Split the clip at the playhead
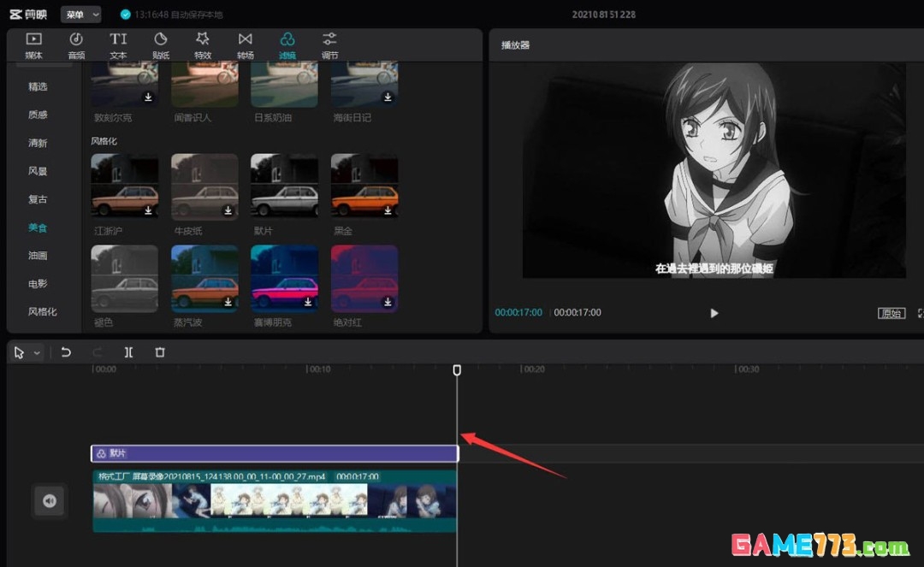 point(128,352)
